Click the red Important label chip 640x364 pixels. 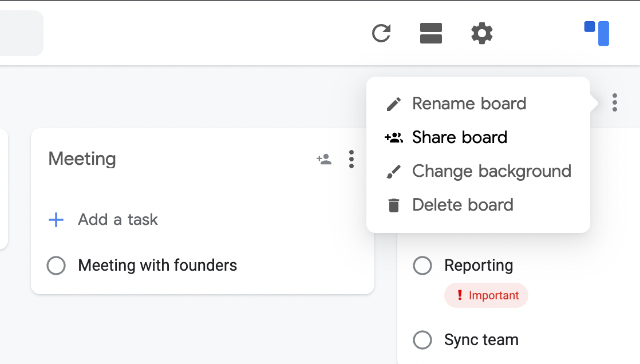click(x=486, y=295)
